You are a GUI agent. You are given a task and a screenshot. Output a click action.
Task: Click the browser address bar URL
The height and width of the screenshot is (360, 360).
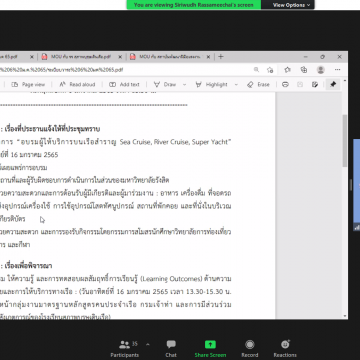[x=62, y=70]
